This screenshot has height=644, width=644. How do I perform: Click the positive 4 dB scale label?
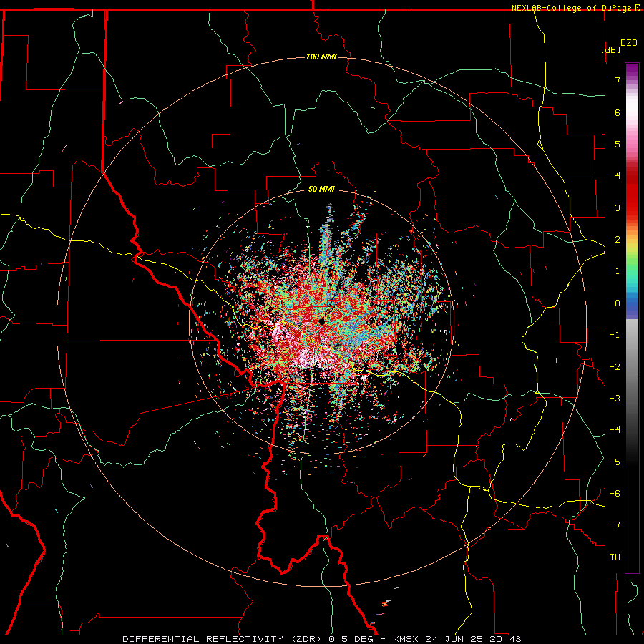[x=618, y=176]
